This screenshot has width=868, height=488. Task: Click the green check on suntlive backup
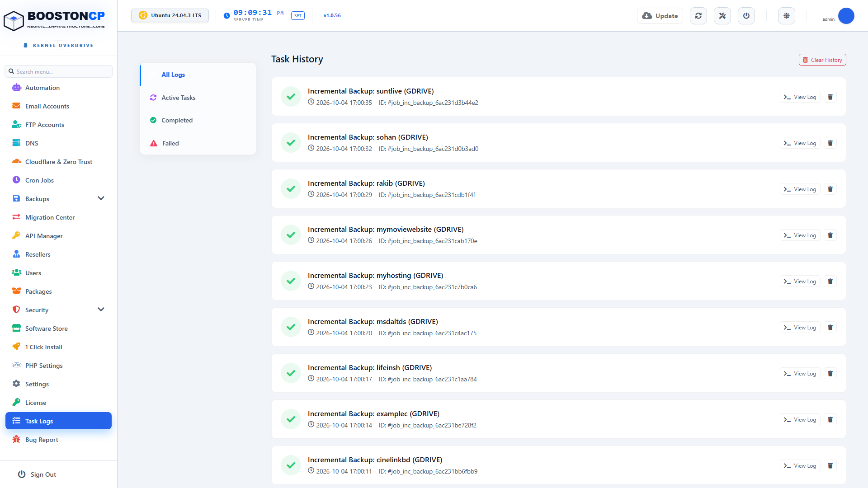pos(291,97)
